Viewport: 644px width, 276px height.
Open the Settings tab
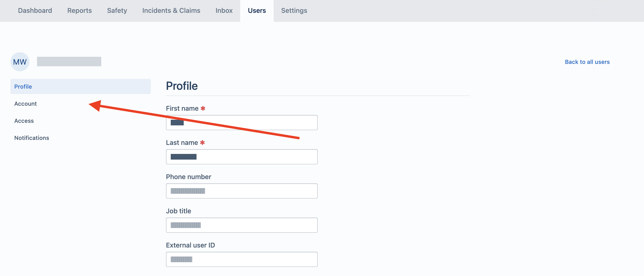294,10
